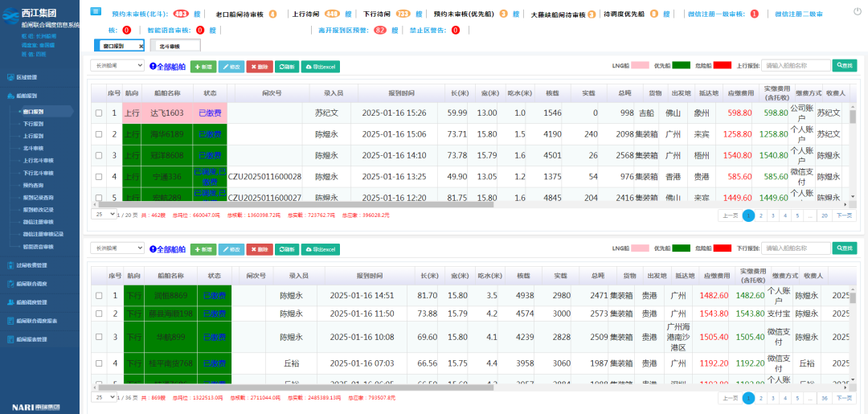Click the red 危险船 color legend swatch in the upper panel
This screenshot has width=868, height=414.
click(723, 66)
